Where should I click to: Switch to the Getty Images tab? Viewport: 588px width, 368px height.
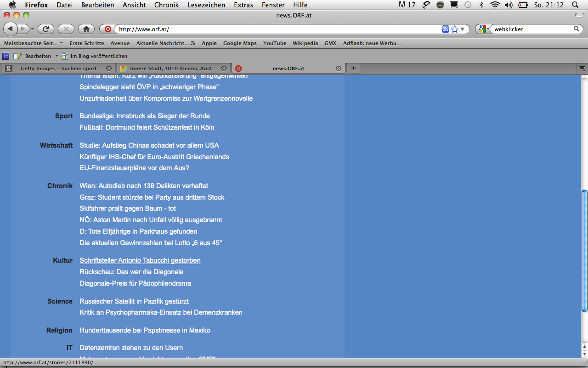point(58,69)
